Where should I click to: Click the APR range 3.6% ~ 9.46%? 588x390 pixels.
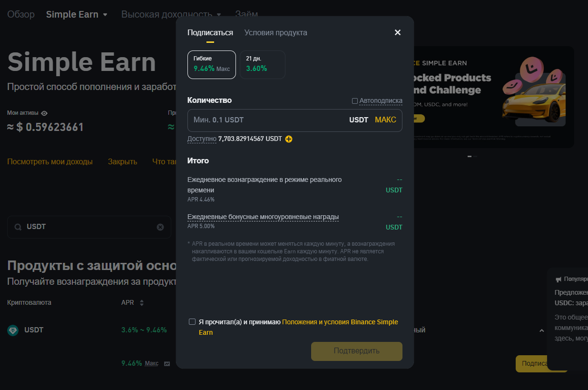(x=144, y=330)
